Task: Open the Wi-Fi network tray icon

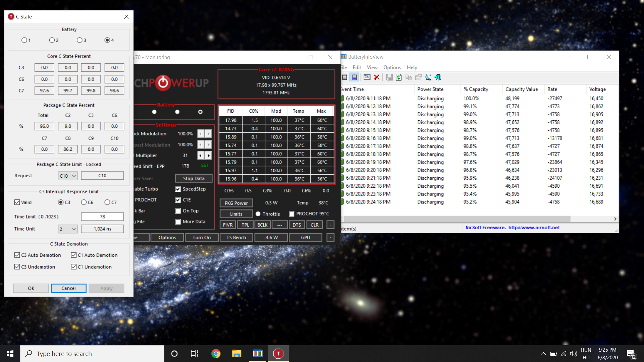Action: [564, 354]
